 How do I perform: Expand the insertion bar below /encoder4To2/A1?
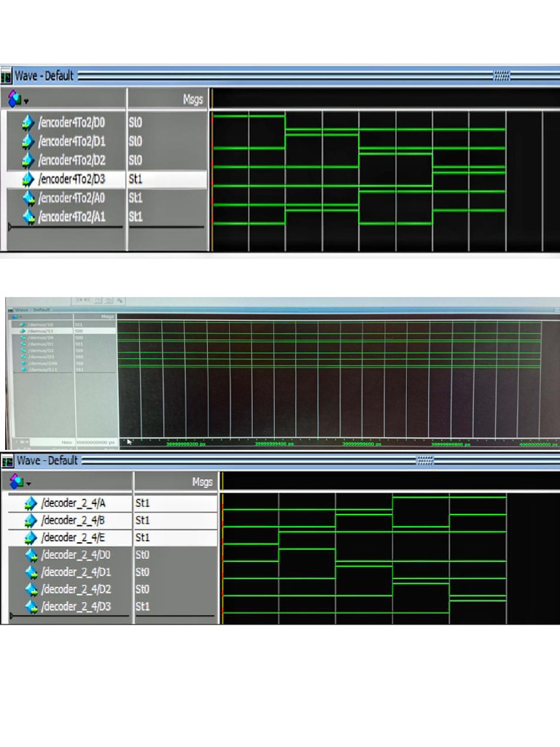click(10, 228)
